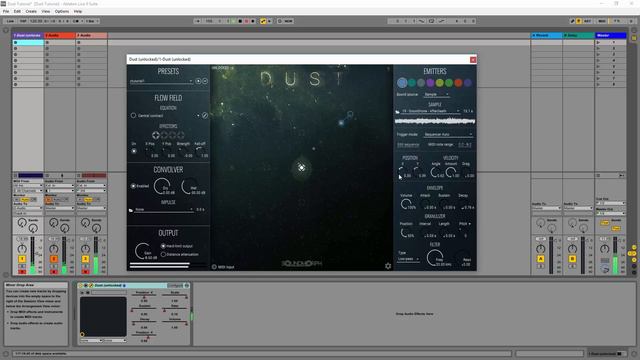The image size is (640, 360).
Task: Select the Master track header
Action: 611,36
